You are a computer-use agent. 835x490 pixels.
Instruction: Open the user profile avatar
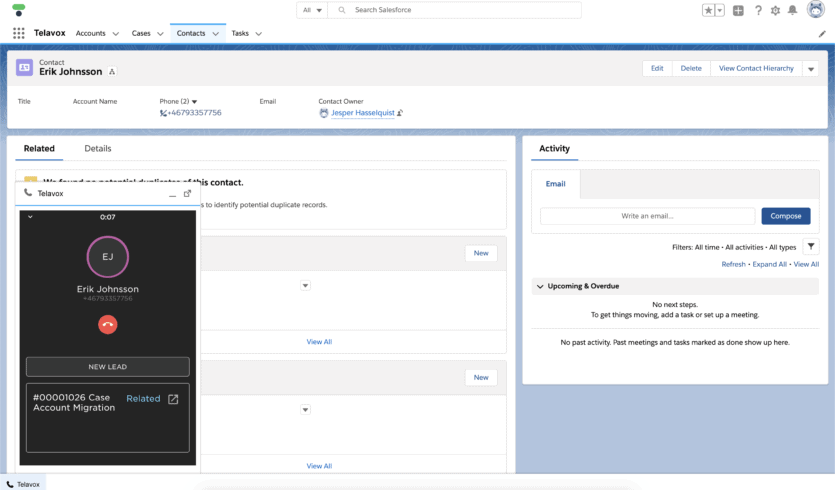click(815, 9)
